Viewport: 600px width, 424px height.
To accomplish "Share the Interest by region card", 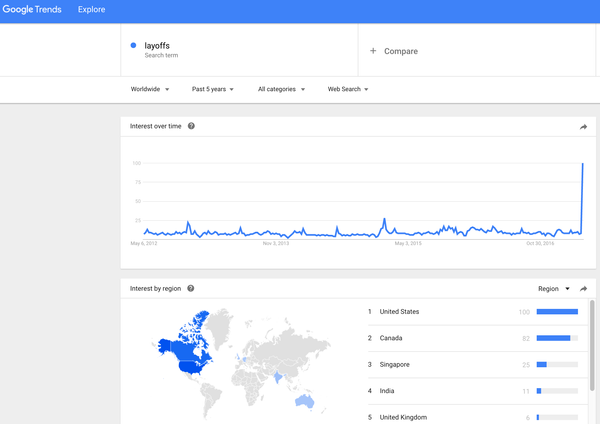I will (583, 289).
